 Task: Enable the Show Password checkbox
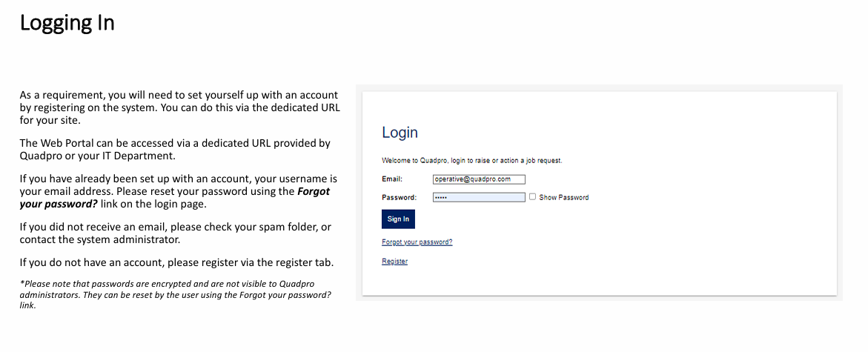click(532, 196)
